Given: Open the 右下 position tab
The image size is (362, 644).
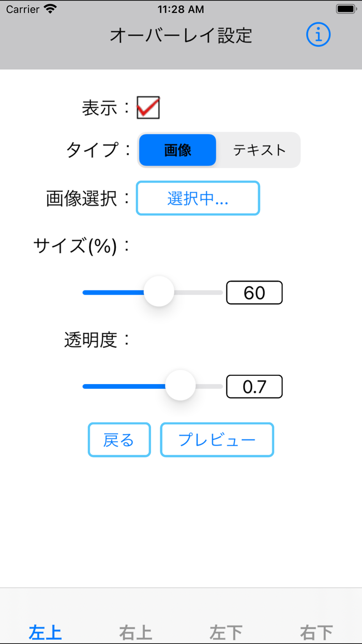Looking at the screenshot, I should tap(316, 631).
